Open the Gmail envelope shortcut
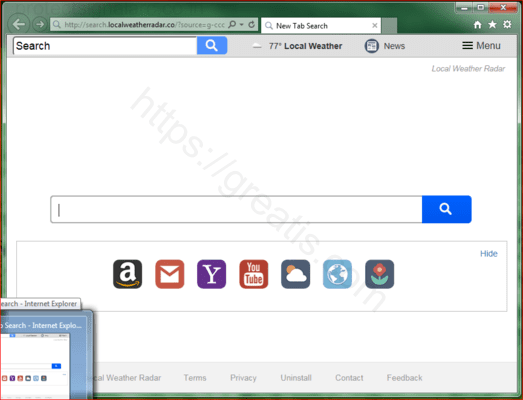 169,274
